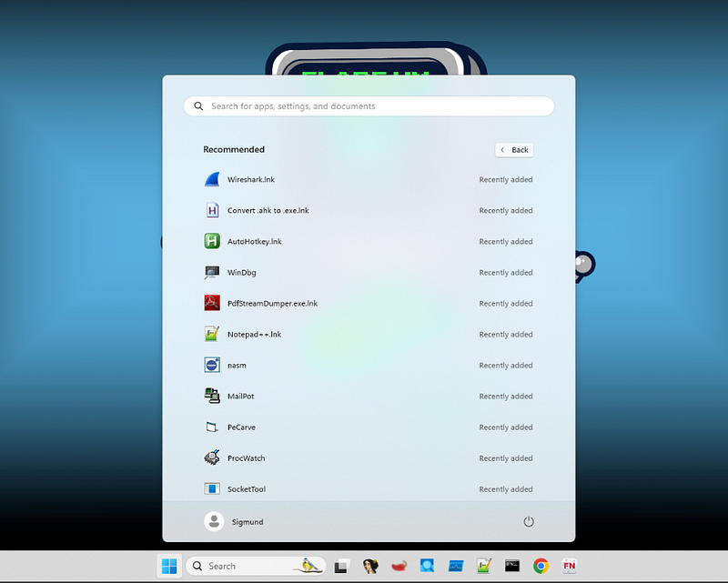Image resolution: width=728 pixels, height=583 pixels.
Task: Select the 'Convert .ahk to .exe.lnk' label
Action: pyautogui.click(x=268, y=210)
